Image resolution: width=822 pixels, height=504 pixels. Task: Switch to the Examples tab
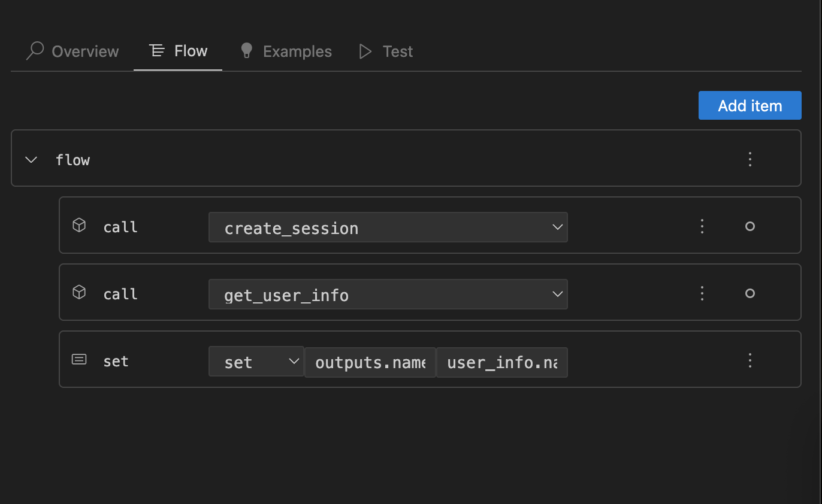(286, 51)
